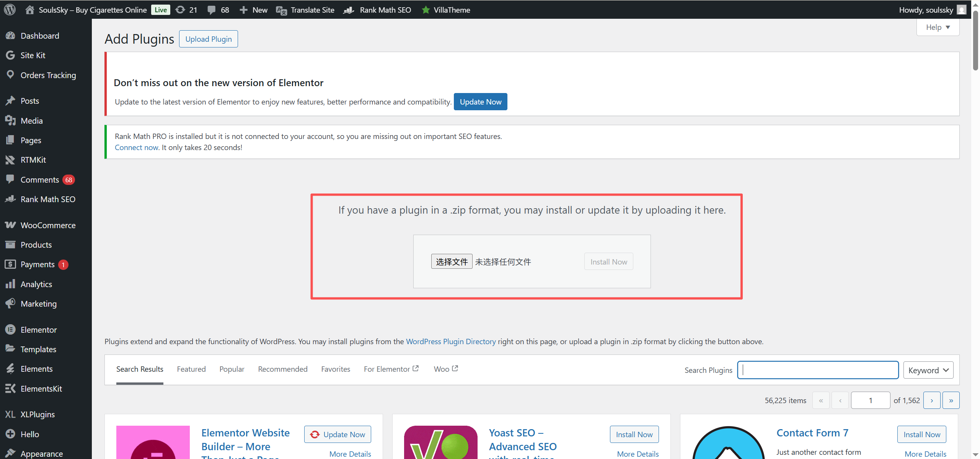The height and width of the screenshot is (459, 980).
Task: Click the Upload Plugin button
Action: coord(208,39)
